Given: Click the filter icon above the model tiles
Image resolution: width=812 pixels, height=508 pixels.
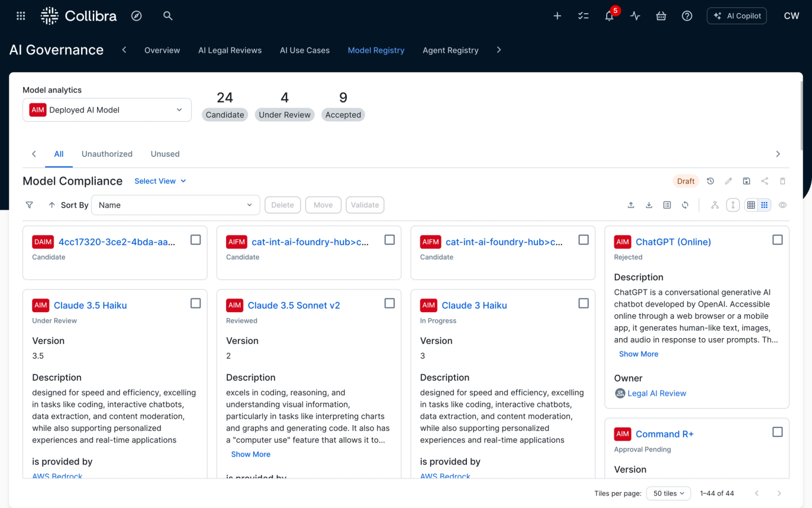Looking at the screenshot, I should pyautogui.click(x=29, y=205).
